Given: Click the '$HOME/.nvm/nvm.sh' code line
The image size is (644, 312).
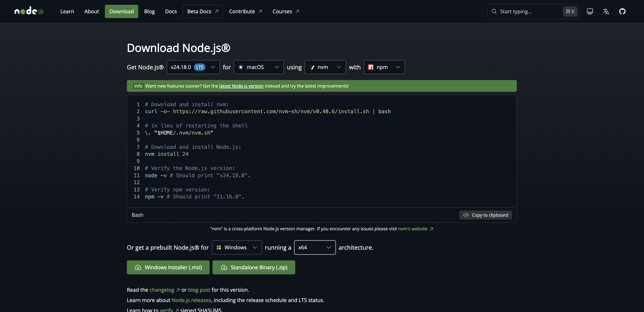Looking at the screenshot, I should coord(179,133).
